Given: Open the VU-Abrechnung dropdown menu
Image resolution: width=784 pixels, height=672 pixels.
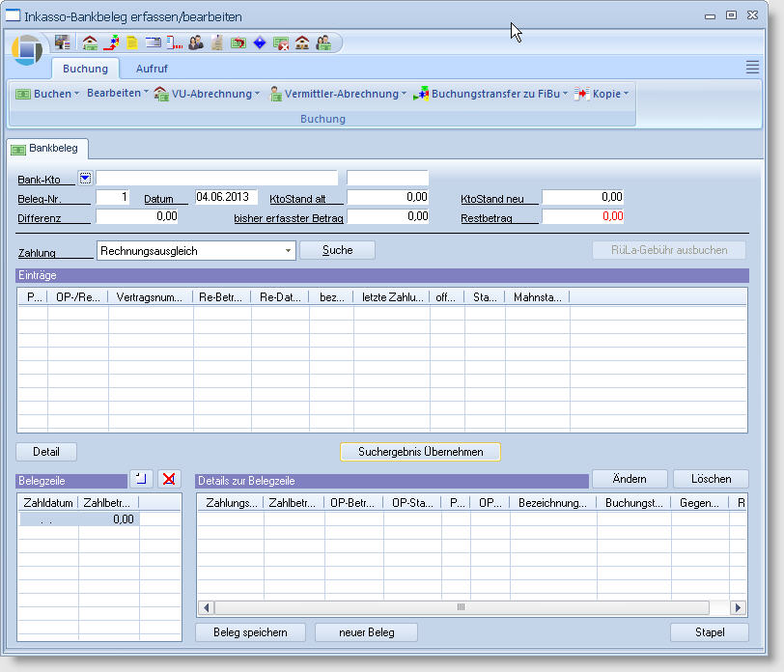Looking at the screenshot, I should pyautogui.click(x=208, y=94).
